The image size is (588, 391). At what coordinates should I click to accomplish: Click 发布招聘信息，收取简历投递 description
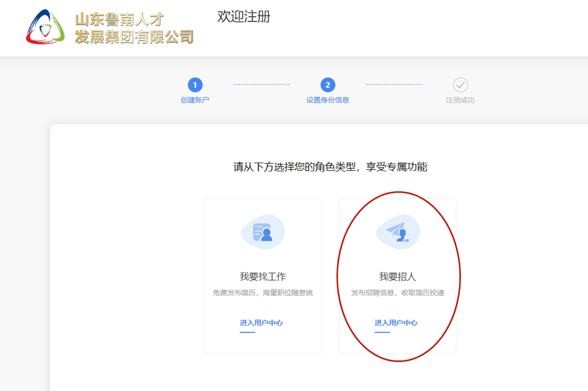[397, 293]
